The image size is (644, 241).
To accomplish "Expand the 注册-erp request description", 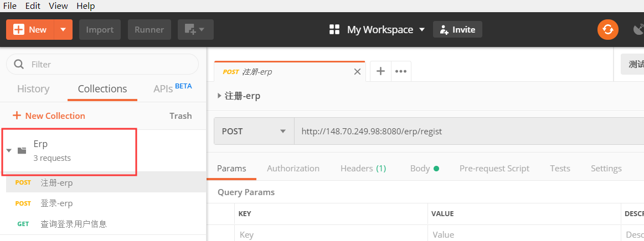I will pyautogui.click(x=220, y=96).
